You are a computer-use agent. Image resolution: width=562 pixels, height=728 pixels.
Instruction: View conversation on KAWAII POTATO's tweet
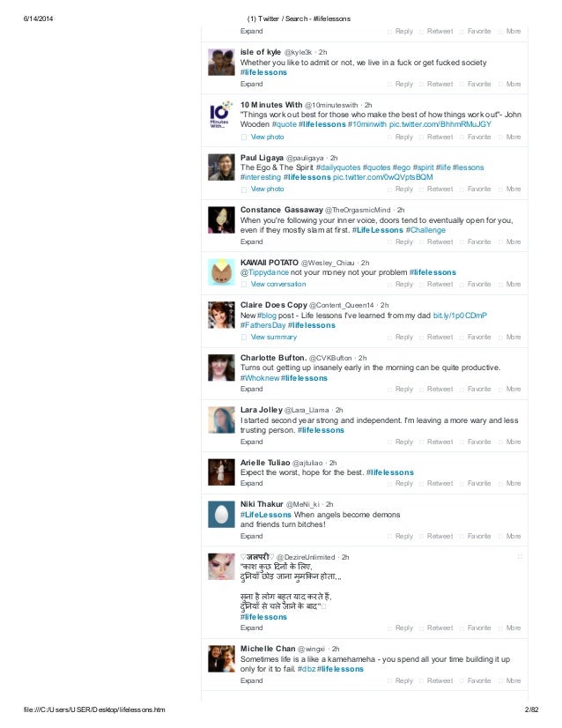point(278,284)
